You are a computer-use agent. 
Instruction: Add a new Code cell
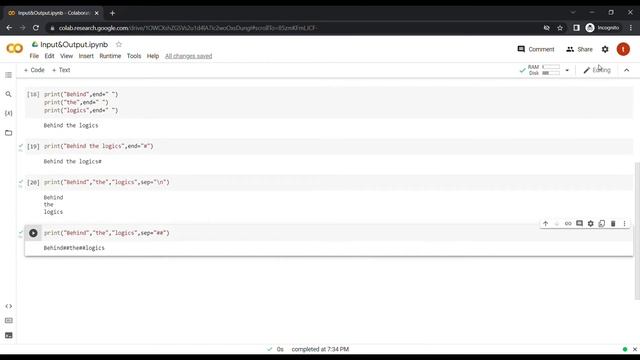pyautogui.click(x=34, y=70)
